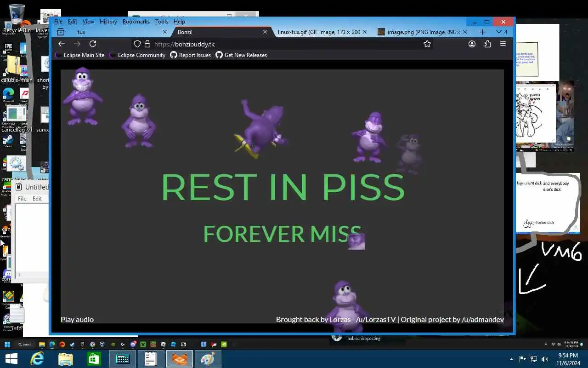Reload the bonzibuddy.tk page
Image resolution: width=588 pixels, height=368 pixels.
[93, 44]
